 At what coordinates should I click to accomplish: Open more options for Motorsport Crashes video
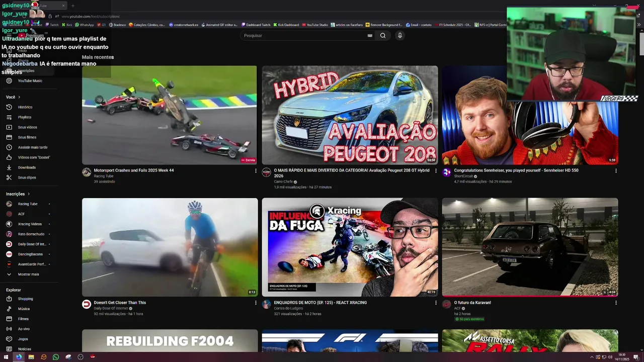(256, 171)
